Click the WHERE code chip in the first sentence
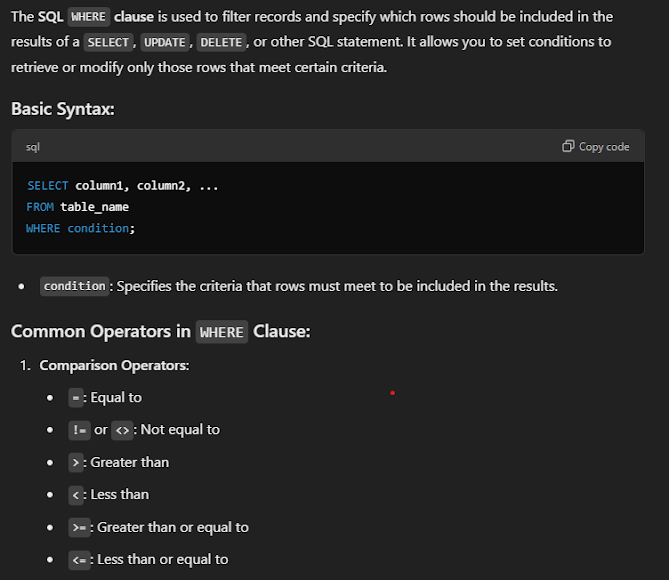Viewport: 669px width, 580px height. point(88,17)
